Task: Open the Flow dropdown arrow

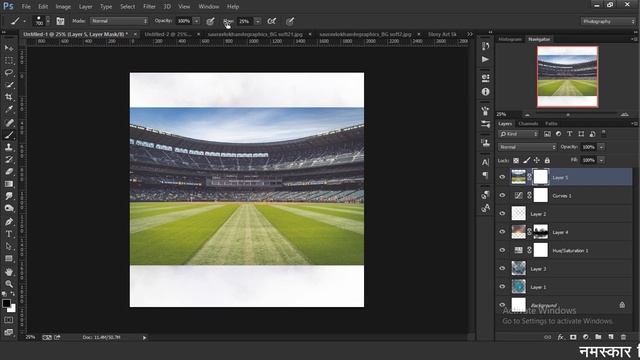Action: click(x=258, y=21)
